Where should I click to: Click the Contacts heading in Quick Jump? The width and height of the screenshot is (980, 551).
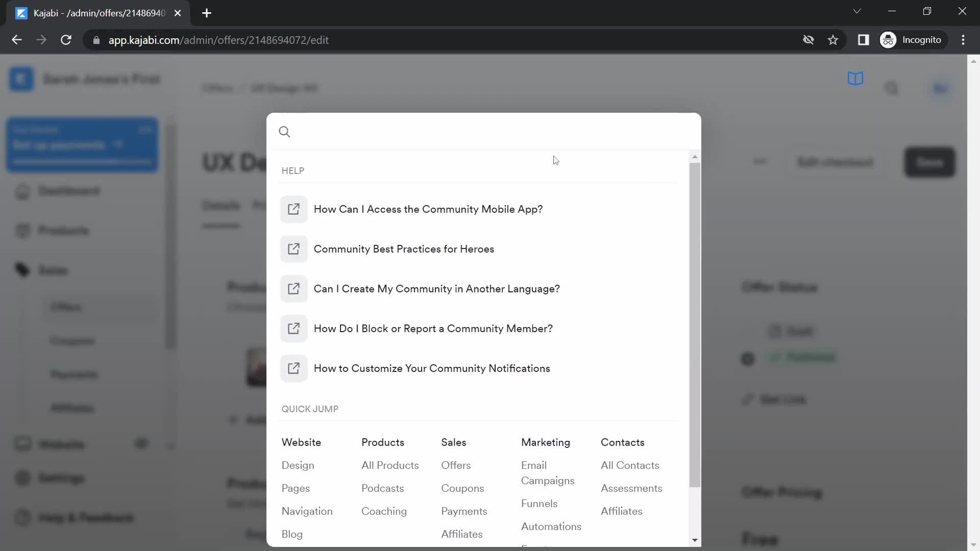[623, 442]
